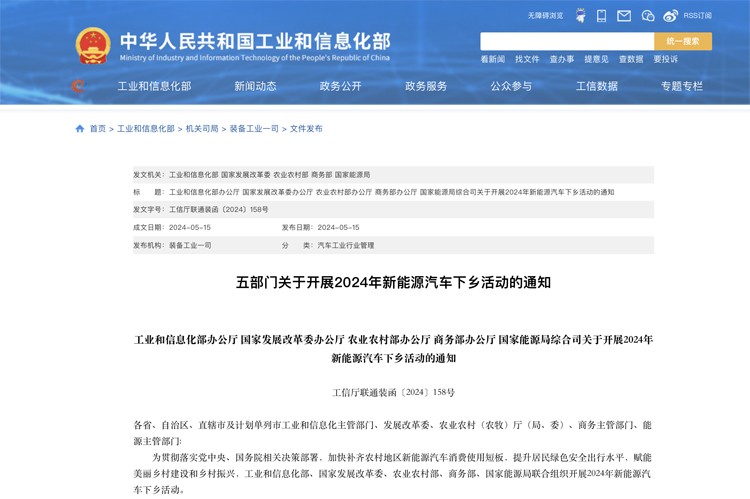Open 专题专栏 navigation menu
Image resolution: width=750 pixels, height=499 pixels.
[x=682, y=86]
